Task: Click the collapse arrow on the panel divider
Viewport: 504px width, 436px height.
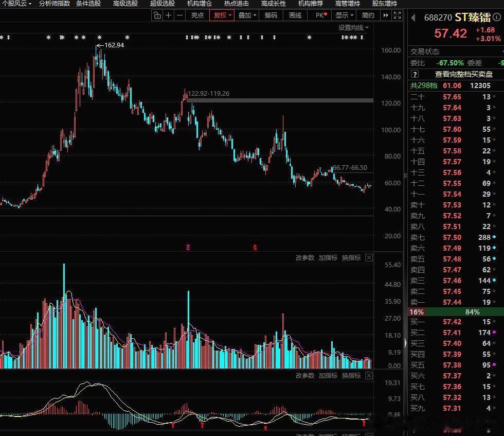Action: tap(405, 343)
